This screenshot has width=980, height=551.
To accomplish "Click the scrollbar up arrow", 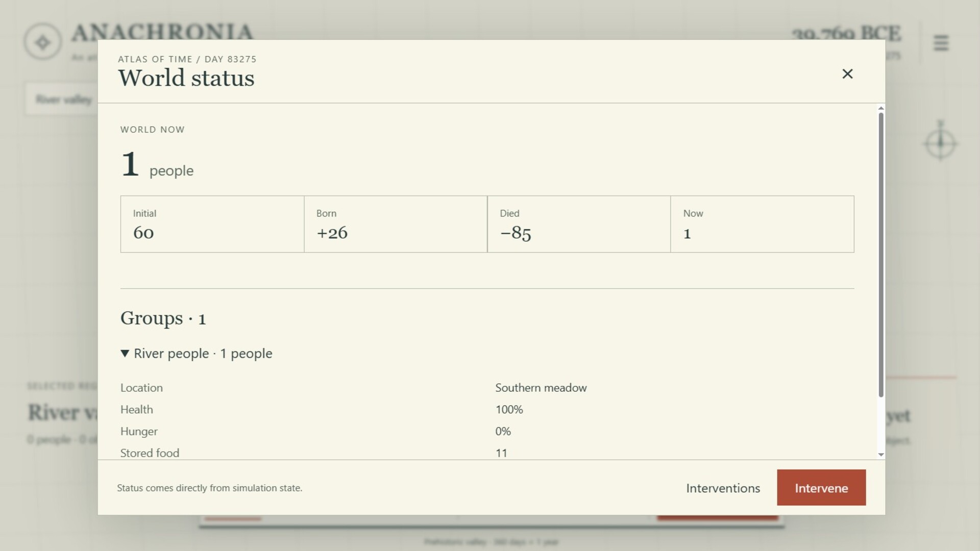I will tap(881, 108).
